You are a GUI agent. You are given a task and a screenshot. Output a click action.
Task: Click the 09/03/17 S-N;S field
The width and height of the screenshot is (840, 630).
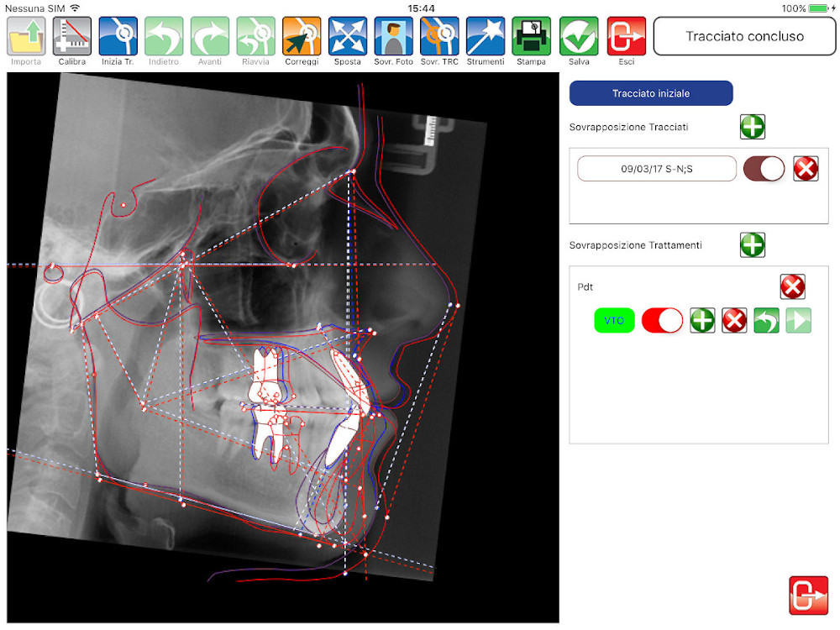(657, 169)
